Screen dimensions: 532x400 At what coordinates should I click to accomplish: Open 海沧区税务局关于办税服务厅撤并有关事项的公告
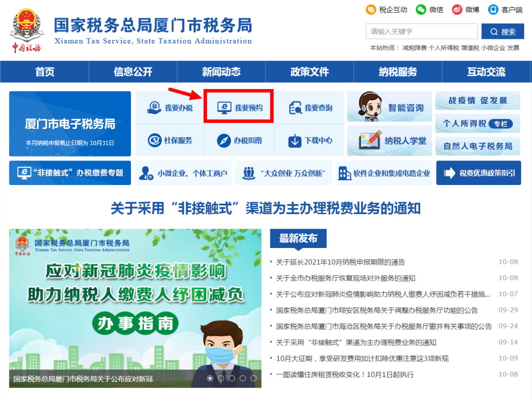click(384, 326)
